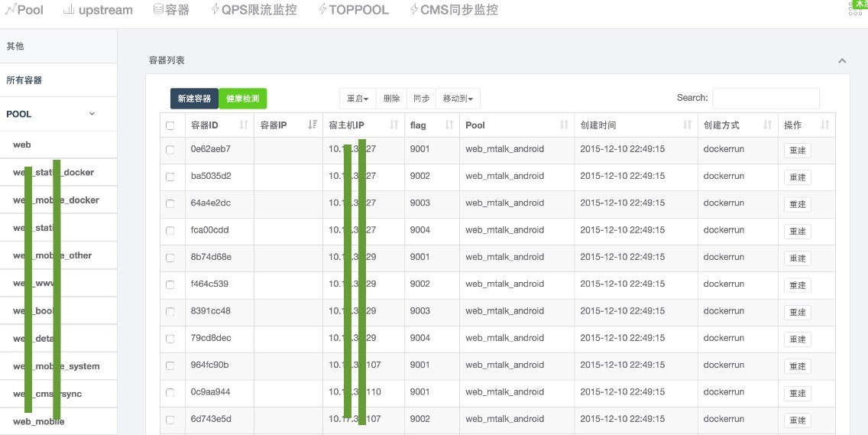Viewport: 868px width, 435px height.
Task: Click the upstream bar-chart icon
Action: 69,9
